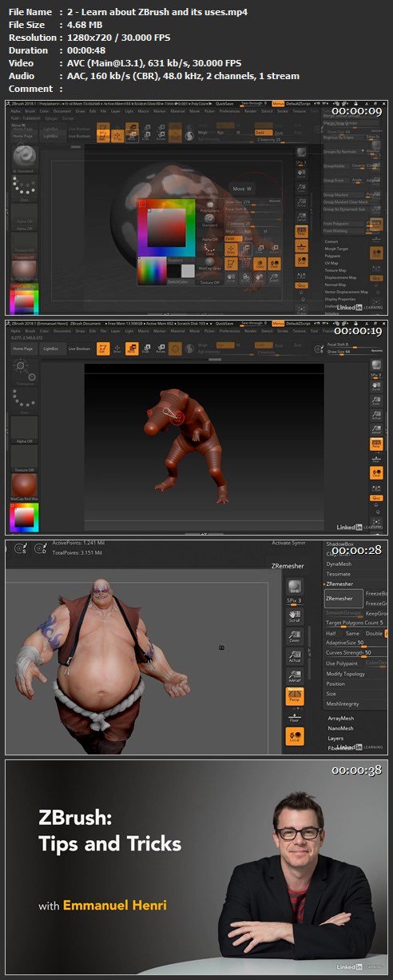Open Alpha menu in 00:00:19 frame
Screen dimensions: 393x980
click(x=16, y=331)
